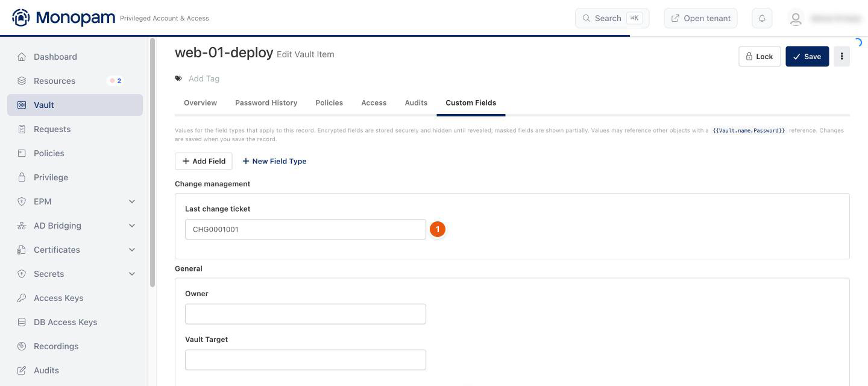The height and width of the screenshot is (386, 868).
Task: Go to the Policies tab
Action: [329, 103]
